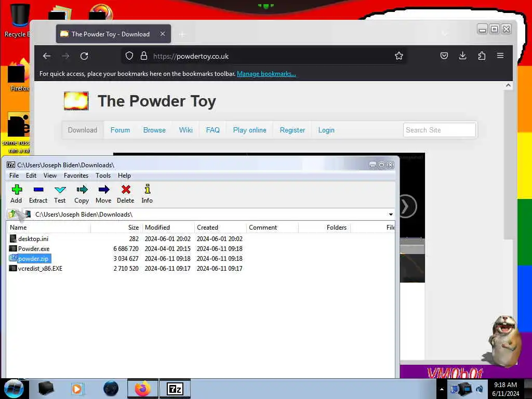Click the Download tab on Powder Toy site
The height and width of the screenshot is (399, 532).
pyautogui.click(x=83, y=130)
